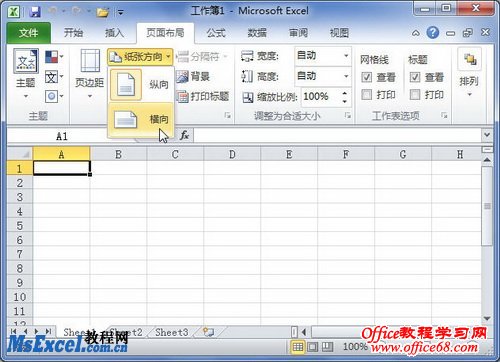Select Landscape (横向) orientation option
500x362 pixels.
[141, 119]
